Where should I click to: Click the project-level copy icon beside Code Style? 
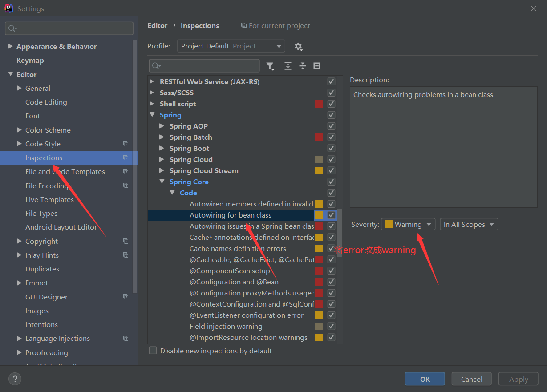point(126,144)
